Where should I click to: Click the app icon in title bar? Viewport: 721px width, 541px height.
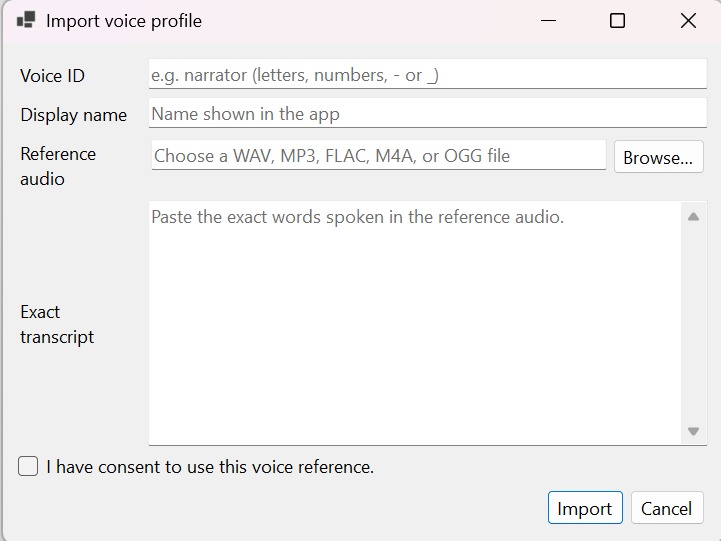[x=26, y=20]
